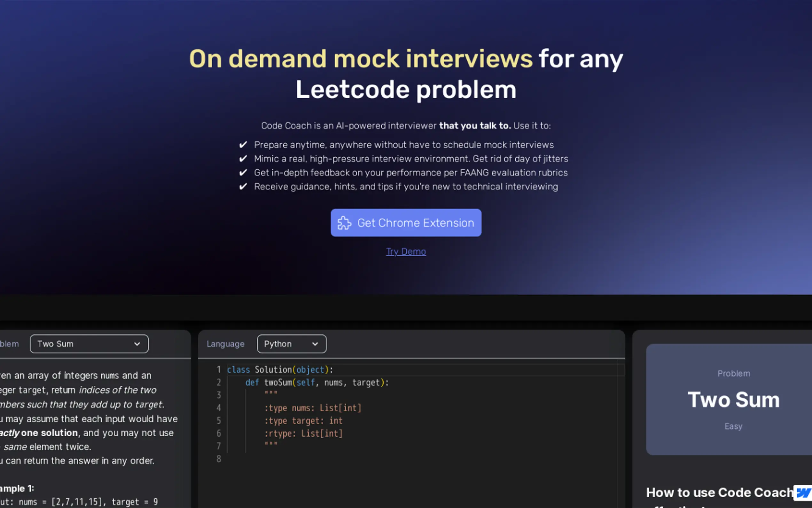This screenshot has height=508, width=812.
Task: Click checkmark beside 'Get in-depth feedback'
Action: click(243, 173)
